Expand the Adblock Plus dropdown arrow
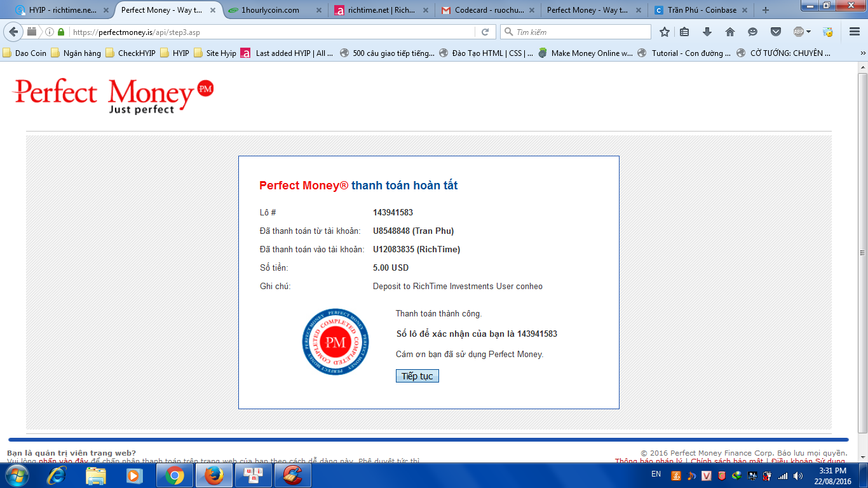The image size is (868, 488). [808, 32]
